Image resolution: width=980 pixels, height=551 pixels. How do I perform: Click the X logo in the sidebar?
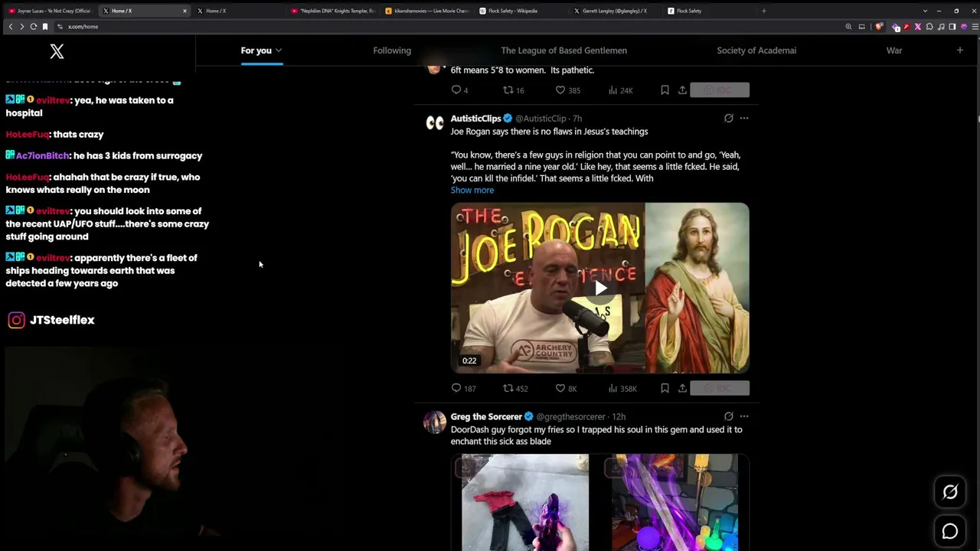(57, 51)
